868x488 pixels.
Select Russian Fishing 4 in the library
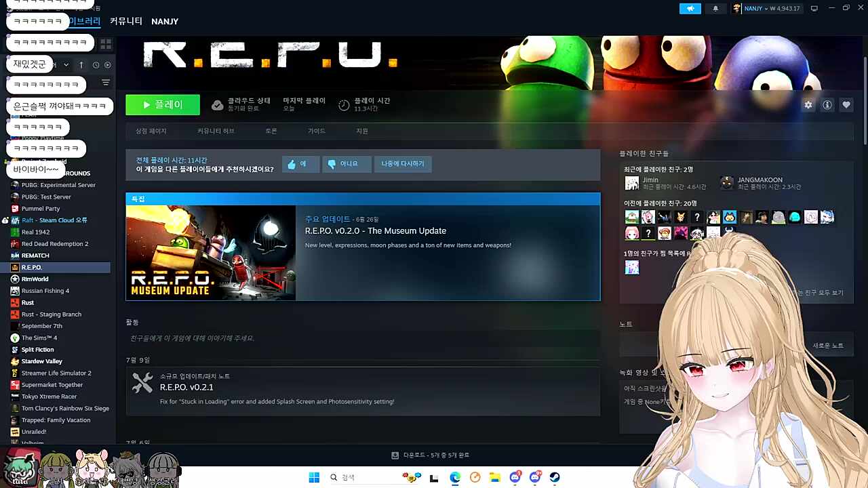pyautogui.click(x=45, y=291)
